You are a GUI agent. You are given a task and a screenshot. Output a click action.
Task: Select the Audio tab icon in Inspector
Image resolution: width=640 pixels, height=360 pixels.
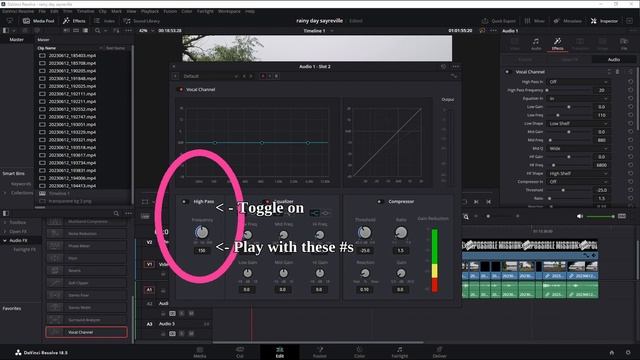tap(536, 44)
